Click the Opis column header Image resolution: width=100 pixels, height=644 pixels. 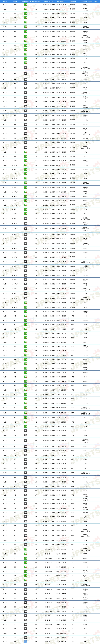point(96,1)
